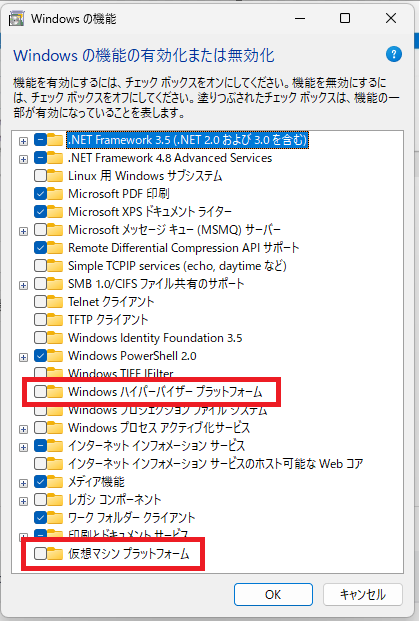Click folder icon beside レガシ コンポーネント
The width and height of the screenshot is (420, 621).
click(x=55, y=500)
